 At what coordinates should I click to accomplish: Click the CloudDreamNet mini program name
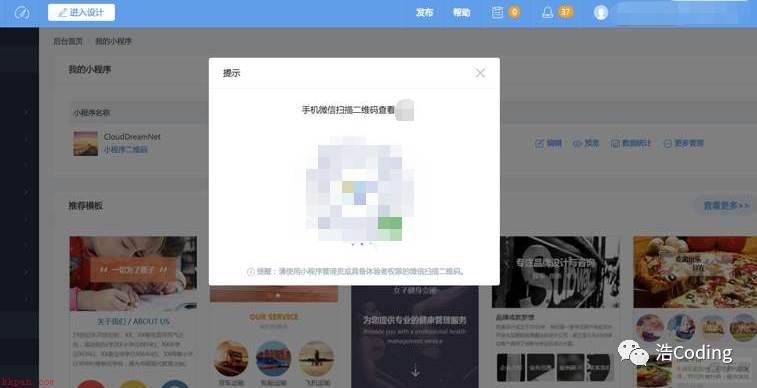[132, 137]
